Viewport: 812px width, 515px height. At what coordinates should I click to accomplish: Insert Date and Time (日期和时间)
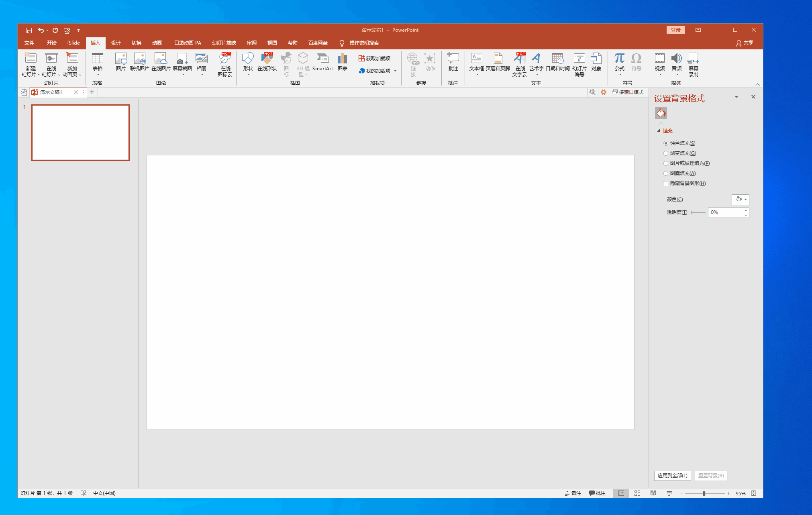click(558, 62)
